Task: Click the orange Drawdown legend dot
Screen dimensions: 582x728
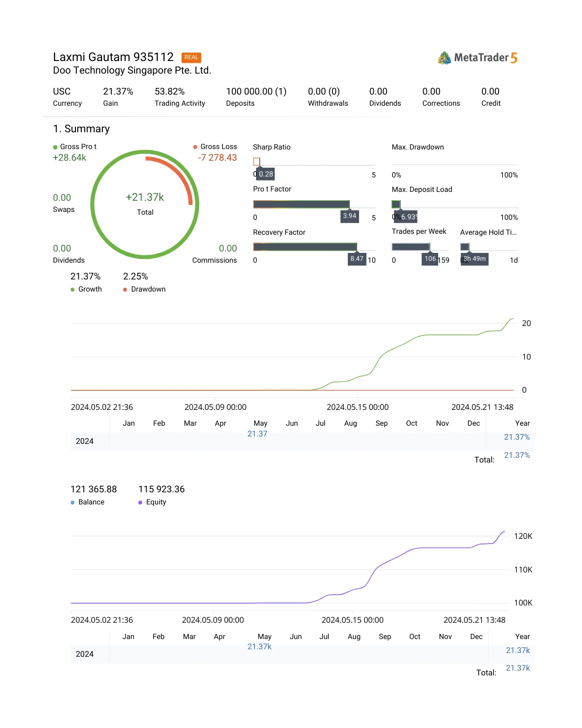Action: 125,290
